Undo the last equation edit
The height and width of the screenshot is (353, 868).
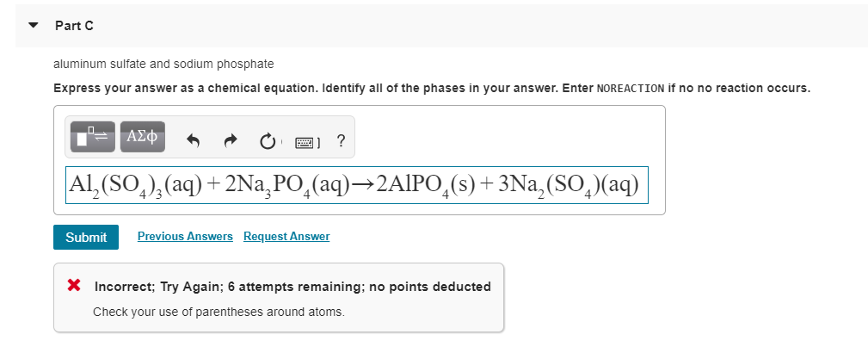pyautogui.click(x=193, y=141)
